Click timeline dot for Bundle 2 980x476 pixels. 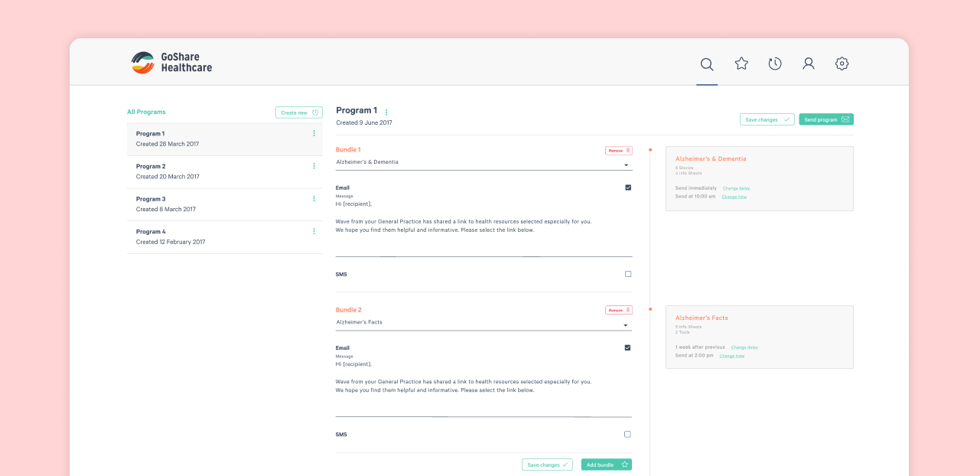(x=650, y=309)
